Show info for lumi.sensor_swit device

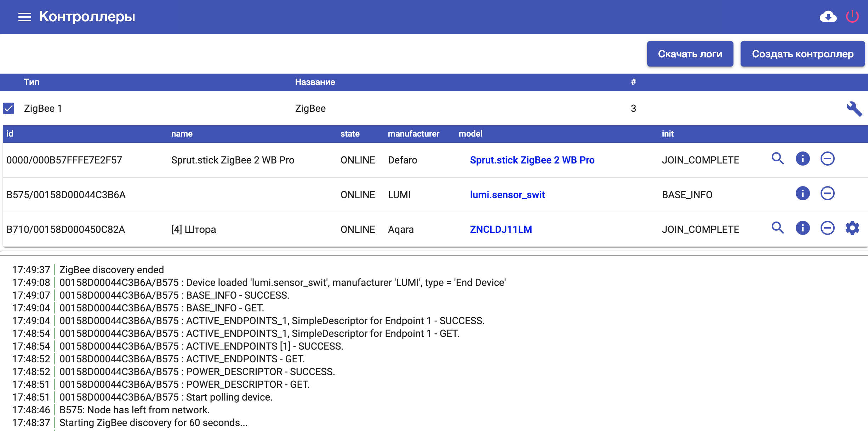coord(803,193)
